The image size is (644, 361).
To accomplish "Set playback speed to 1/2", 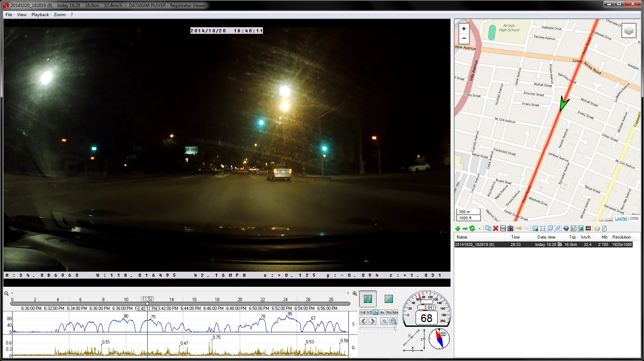I will click(369, 312).
